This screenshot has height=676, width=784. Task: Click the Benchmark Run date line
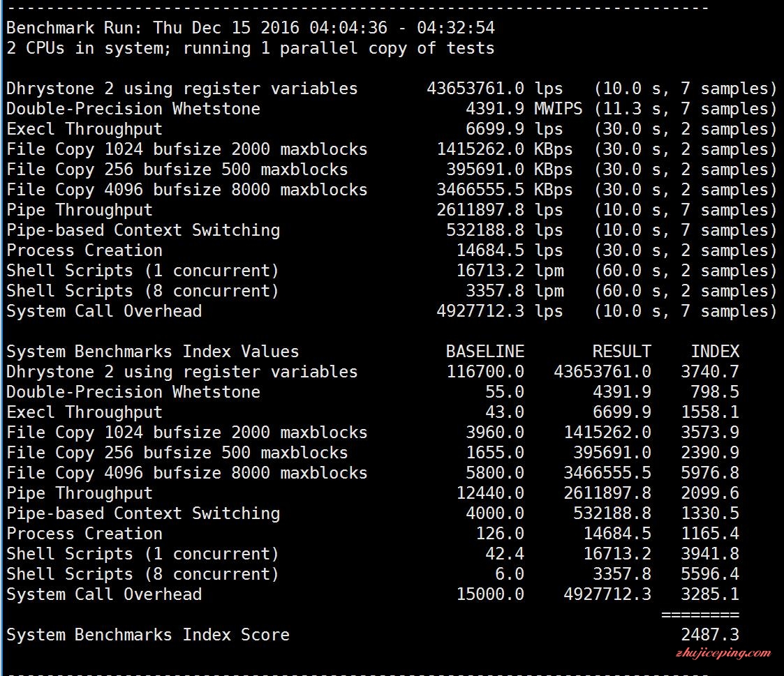[251, 29]
